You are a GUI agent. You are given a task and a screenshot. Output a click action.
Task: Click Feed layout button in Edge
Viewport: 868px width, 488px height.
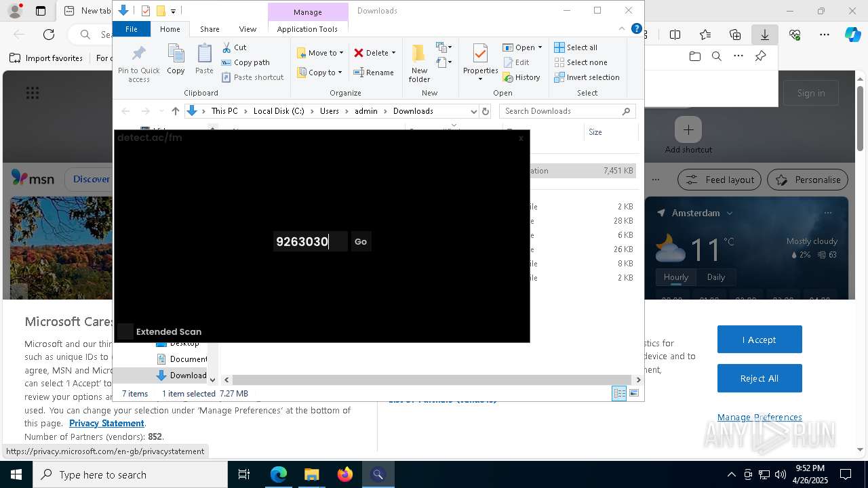coord(720,180)
